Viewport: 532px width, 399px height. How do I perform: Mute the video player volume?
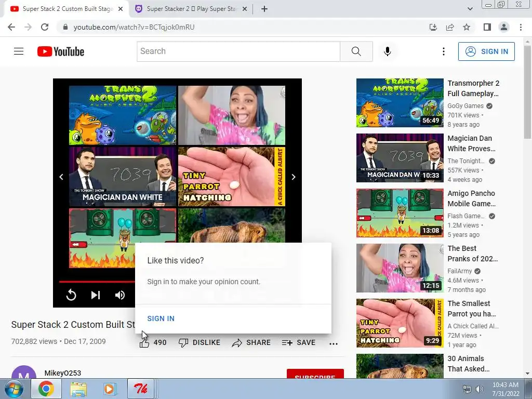click(120, 295)
